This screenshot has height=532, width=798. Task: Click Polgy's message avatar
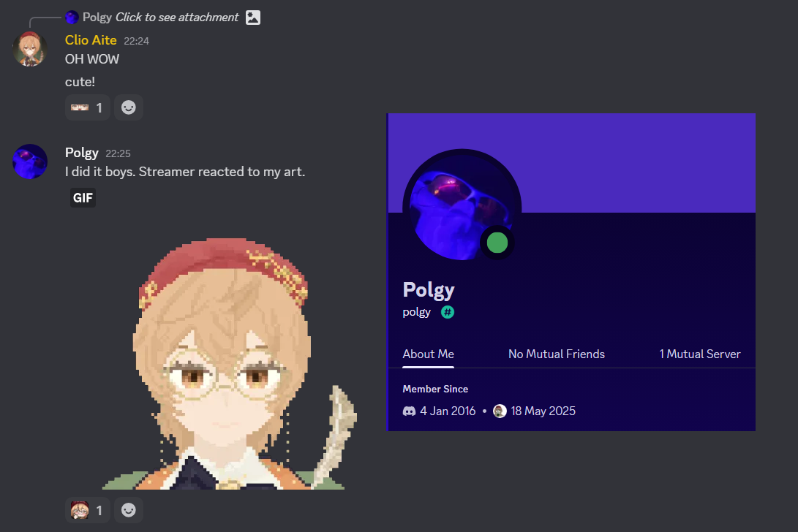point(30,161)
